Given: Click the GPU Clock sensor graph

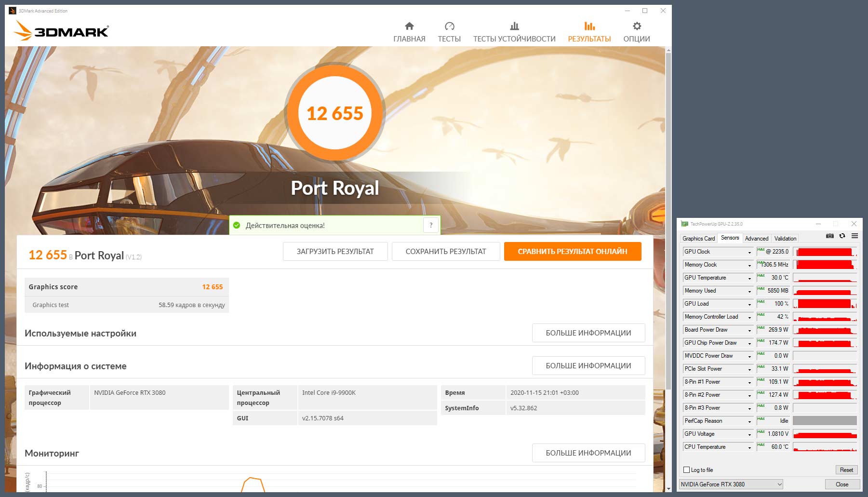Looking at the screenshot, I should (x=825, y=252).
